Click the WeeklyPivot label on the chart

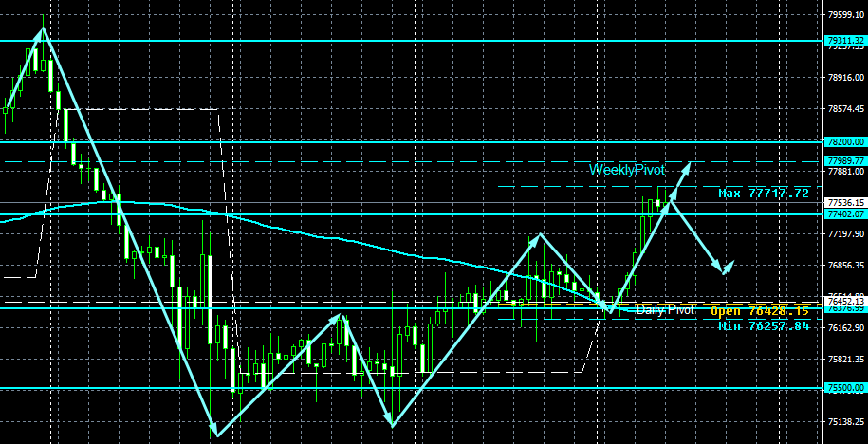[627, 170]
